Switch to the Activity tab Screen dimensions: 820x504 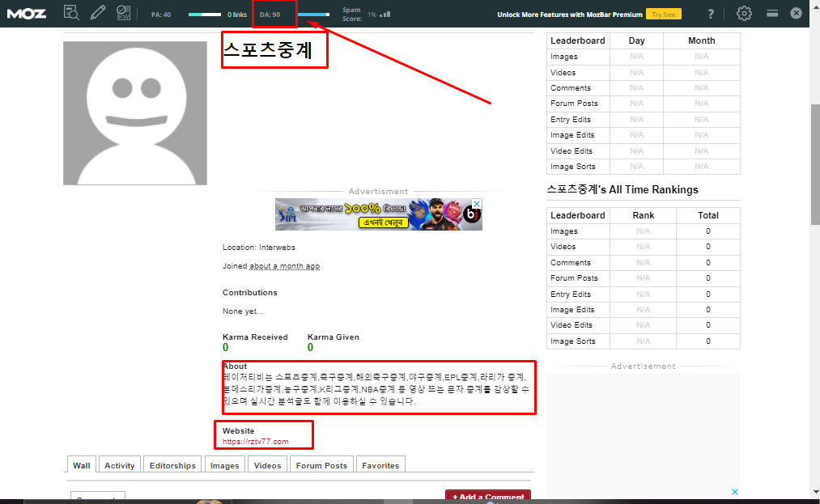click(119, 465)
